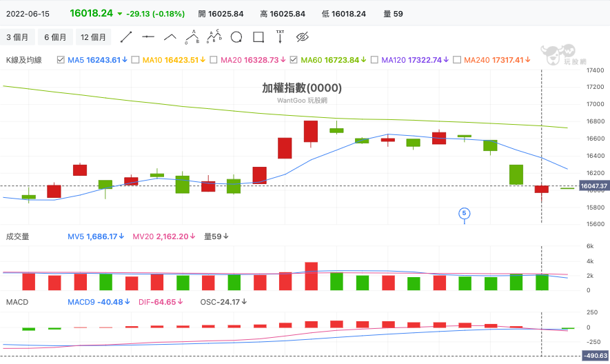Click the OSC-24.17 value
The width and height of the screenshot is (610, 364).
[223, 302]
